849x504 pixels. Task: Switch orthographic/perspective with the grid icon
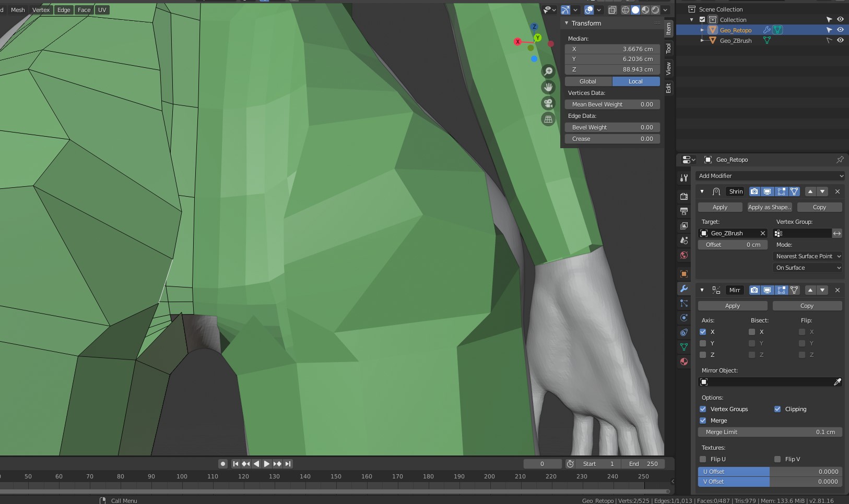pyautogui.click(x=548, y=119)
